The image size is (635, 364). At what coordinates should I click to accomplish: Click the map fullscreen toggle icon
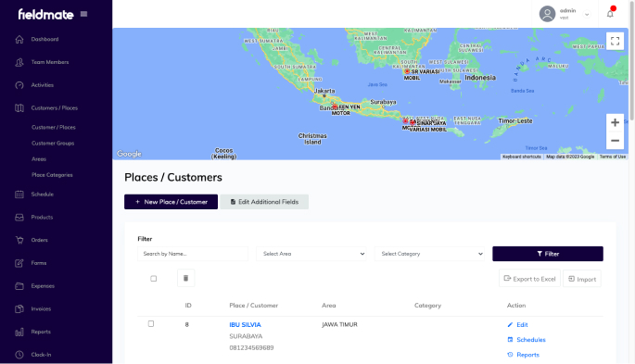tap(615, 41)
